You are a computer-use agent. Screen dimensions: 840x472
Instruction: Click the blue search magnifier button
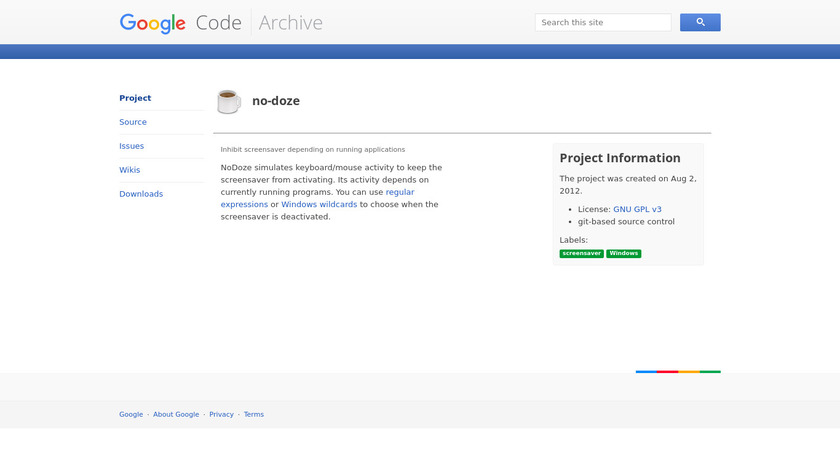(700, 22)
